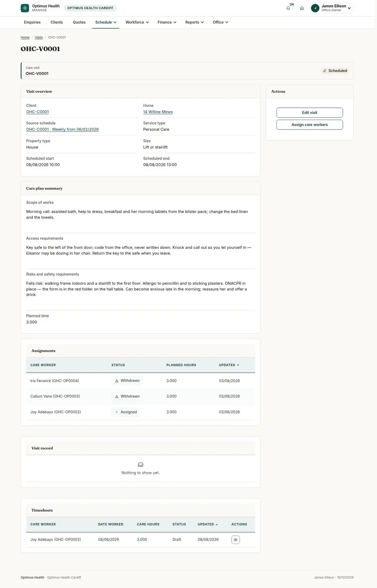The height and width of the screenshot is (588, 377).
Task: Click the 08/08/2026 13:00 scheduled end value
Action: (x=160, y=165)
